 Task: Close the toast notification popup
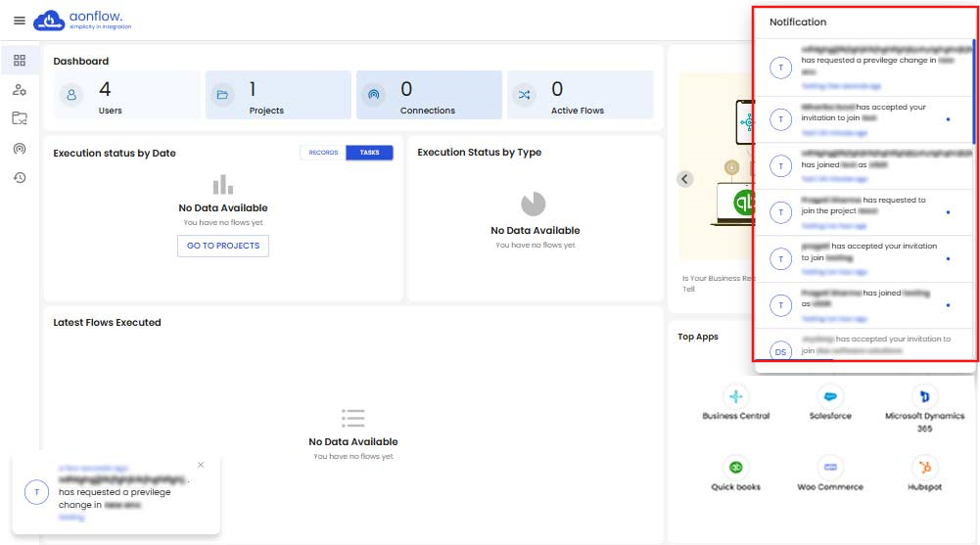(x=201, y=465)
